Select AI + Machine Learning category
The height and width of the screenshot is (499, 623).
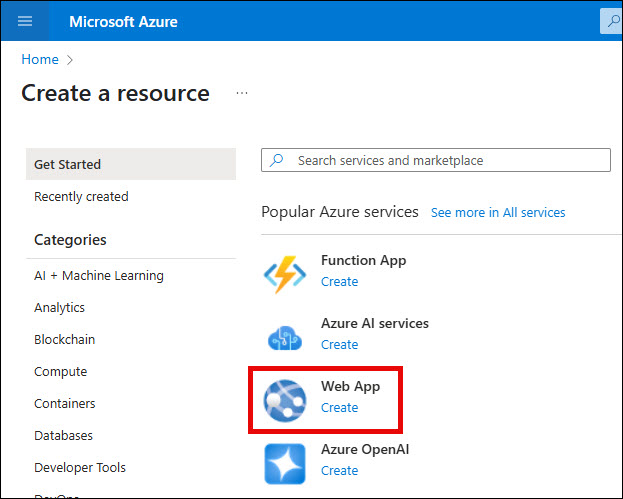pyautogui.click(x=99, y=275)
